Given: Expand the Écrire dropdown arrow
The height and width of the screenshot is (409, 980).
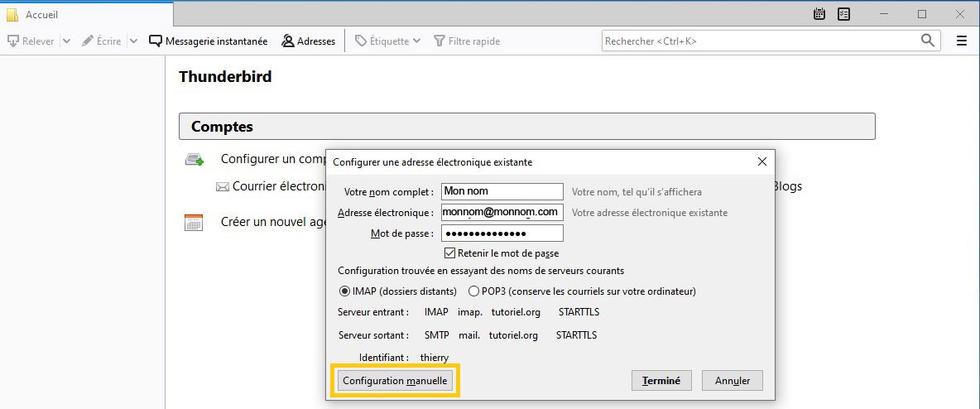Looking at the screenshot, I should coord(133,41).
